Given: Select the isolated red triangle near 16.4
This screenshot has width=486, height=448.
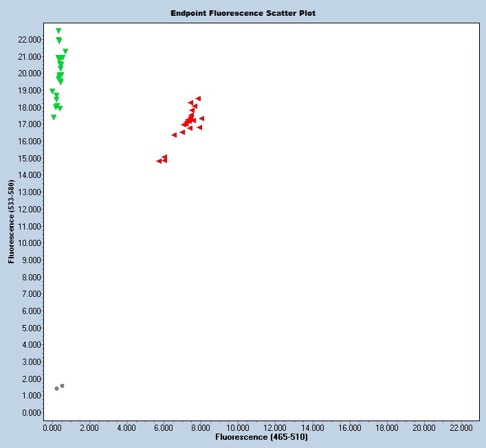Looking at the screenshot, I should click(x=174, y=135).
